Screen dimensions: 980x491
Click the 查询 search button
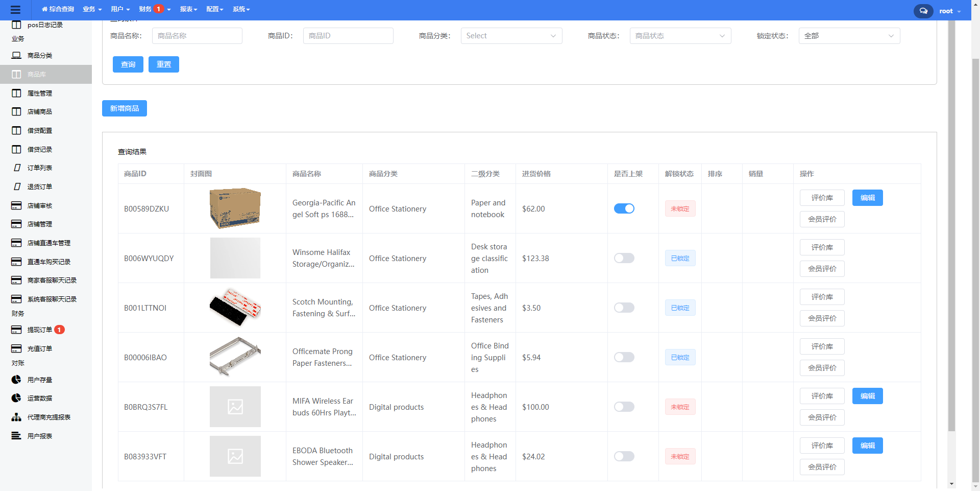click(128, 64)
